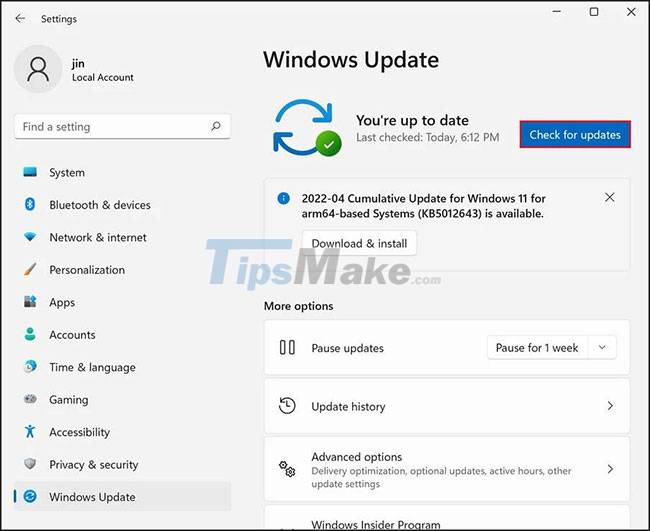
Task: Click the Privacy shield icon
Action: 30,464
